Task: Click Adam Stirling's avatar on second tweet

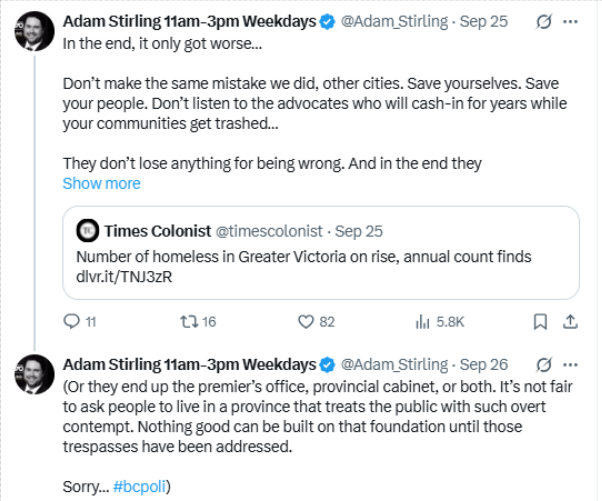Action: click(35, 373)
